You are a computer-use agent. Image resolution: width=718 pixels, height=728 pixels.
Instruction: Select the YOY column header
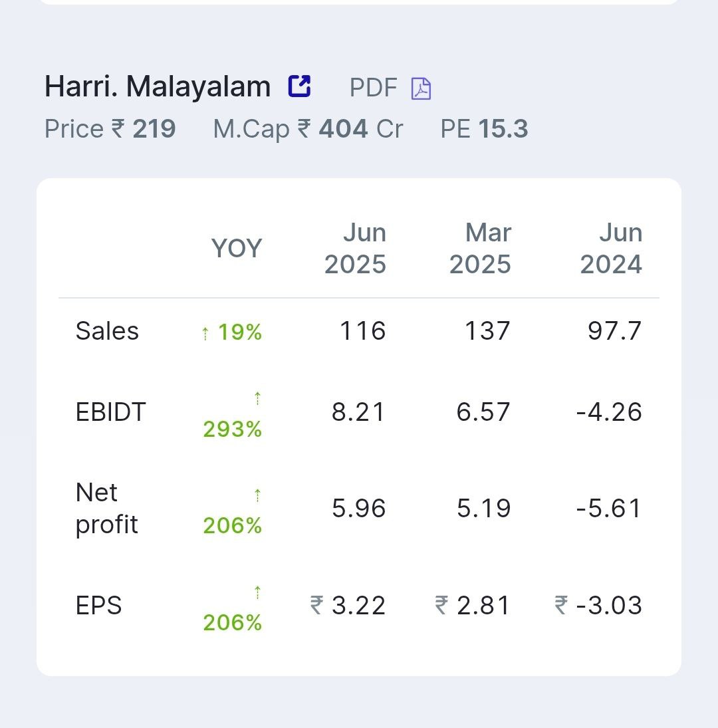tap(237, 249)
